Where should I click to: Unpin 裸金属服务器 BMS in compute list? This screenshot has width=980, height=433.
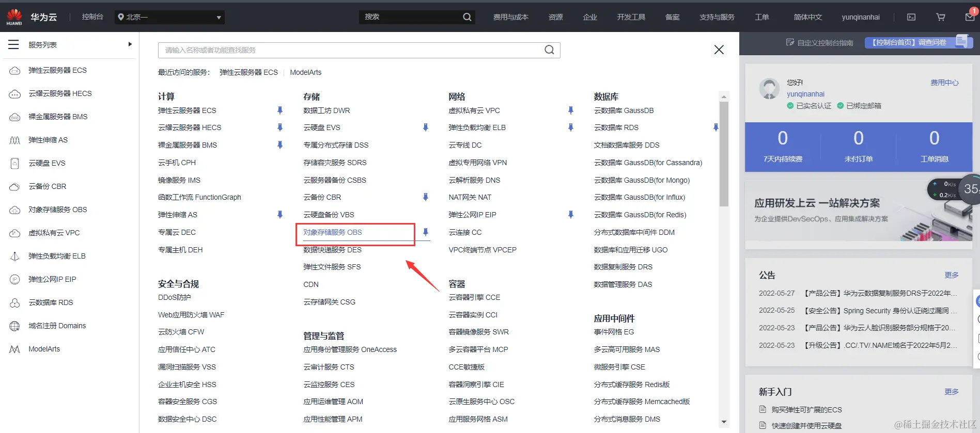coord(280,145)
